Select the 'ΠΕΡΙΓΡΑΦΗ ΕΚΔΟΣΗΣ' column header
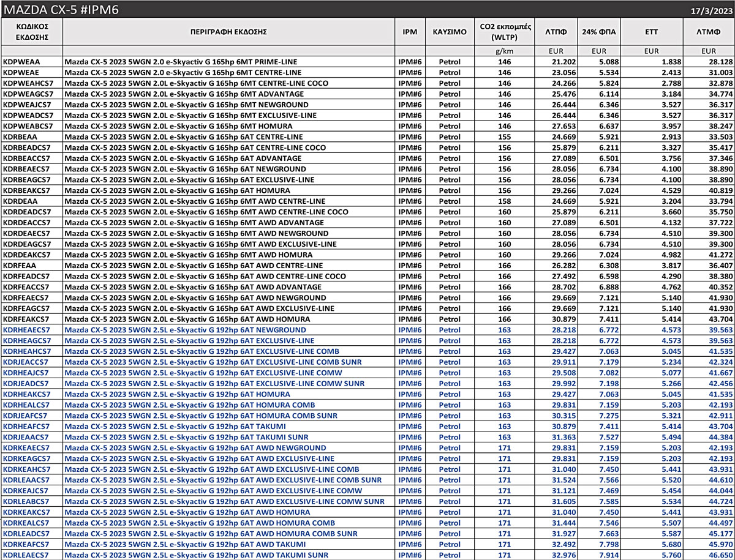Viewport: 735px width, 560px height. 228,31
